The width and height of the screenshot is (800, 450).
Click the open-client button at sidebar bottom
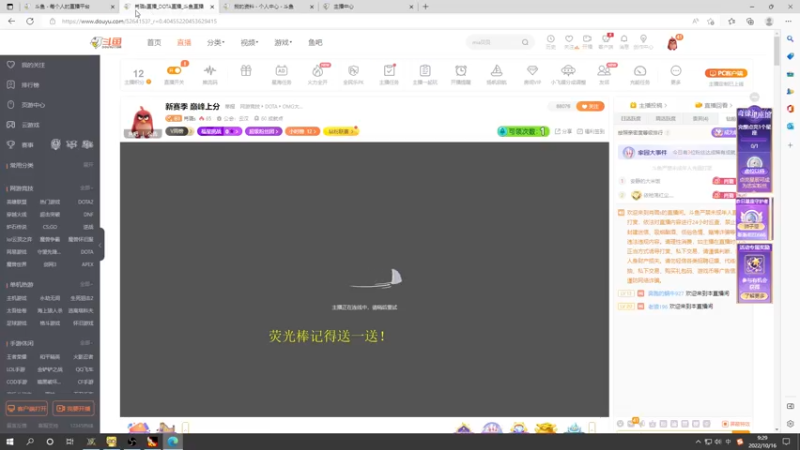pyautogui.click(x=27, y=409)
